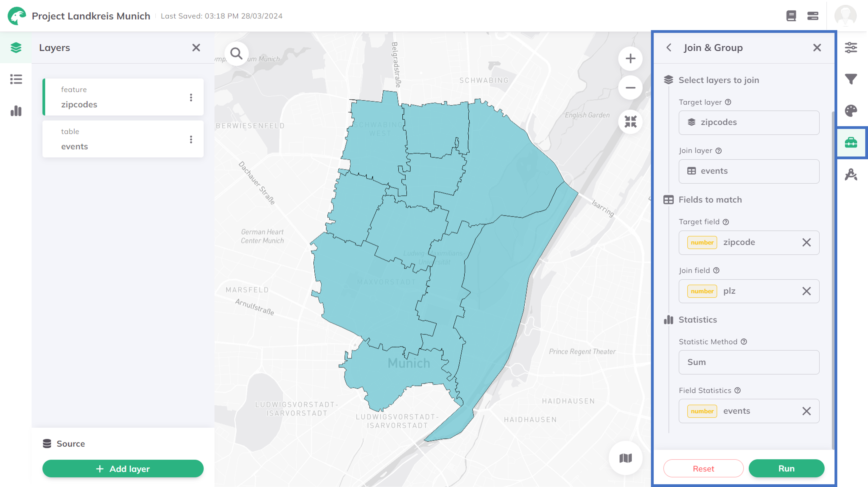Click the zipcodes layer three-dot menu

pos(191,97)
